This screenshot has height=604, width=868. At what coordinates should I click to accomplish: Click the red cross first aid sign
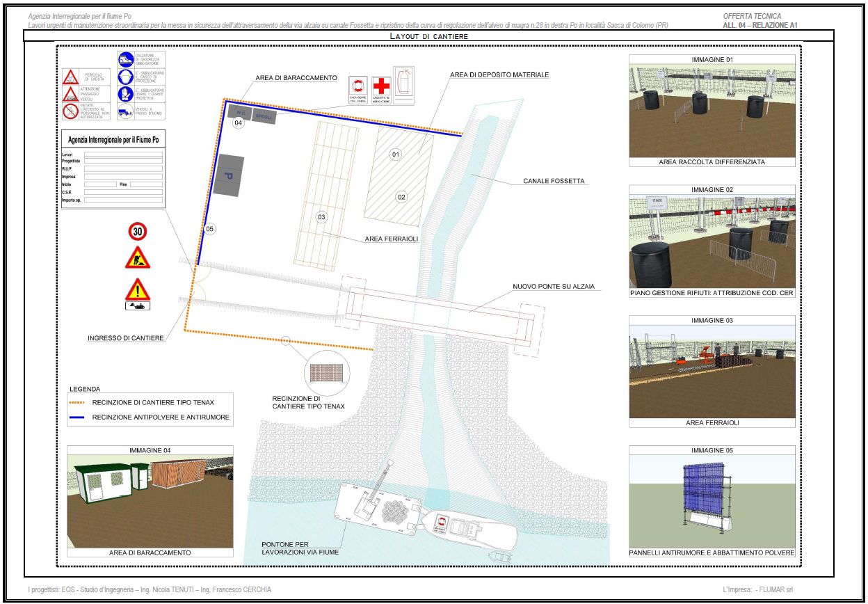click(381, 90)
